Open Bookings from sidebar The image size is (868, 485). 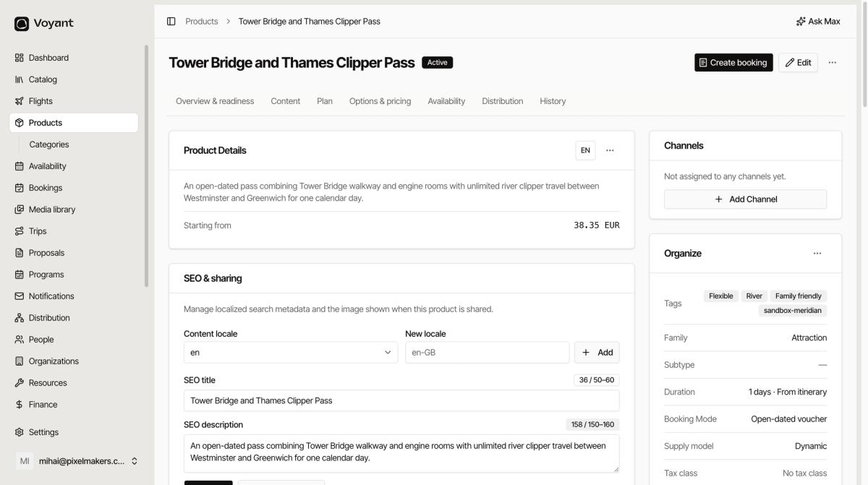(74, 188)
